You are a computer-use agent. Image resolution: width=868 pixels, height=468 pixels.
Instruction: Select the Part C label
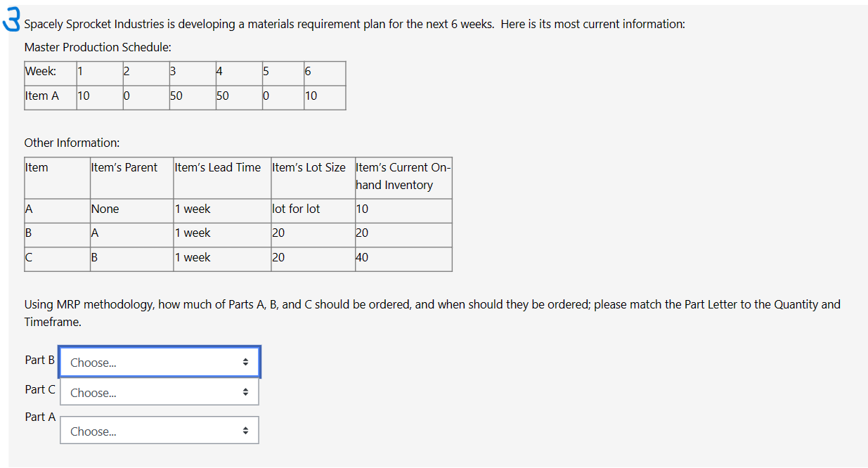click(39, 389)
